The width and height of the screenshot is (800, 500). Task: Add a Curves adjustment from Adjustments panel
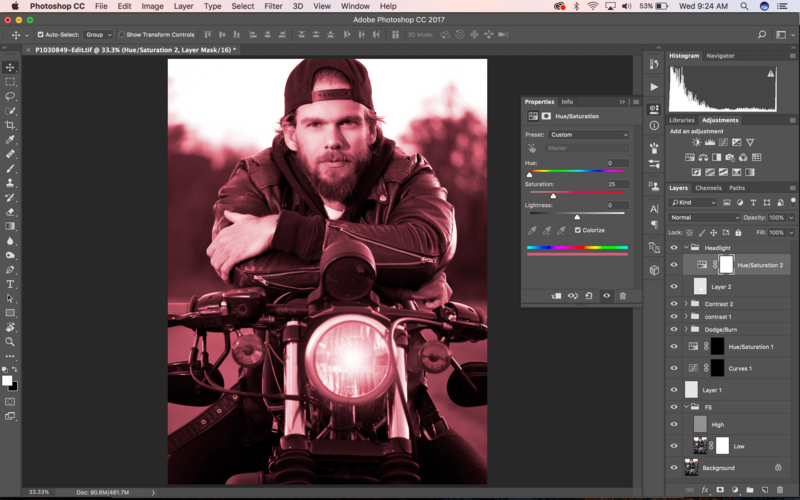(723, 142)
